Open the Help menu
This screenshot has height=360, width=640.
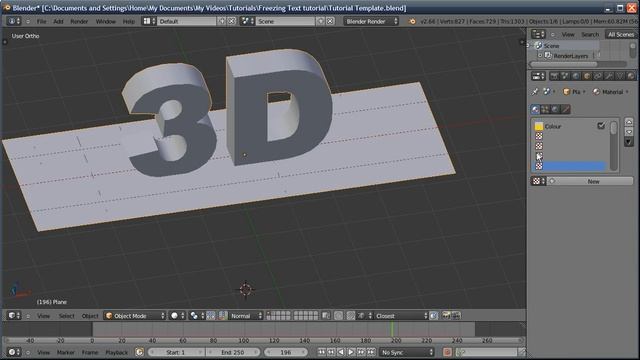(129, 21)
